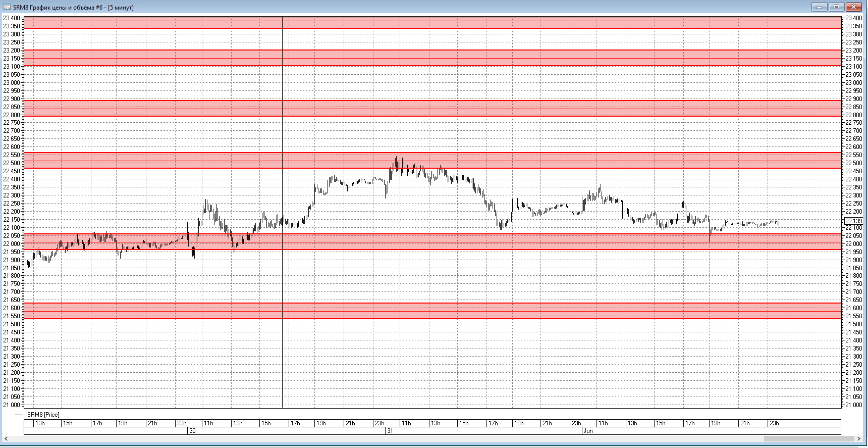Click the "31" date label on the time axis
Image resolution: width=868 pixels, height=448 pixels.
(x=390, y=431)
